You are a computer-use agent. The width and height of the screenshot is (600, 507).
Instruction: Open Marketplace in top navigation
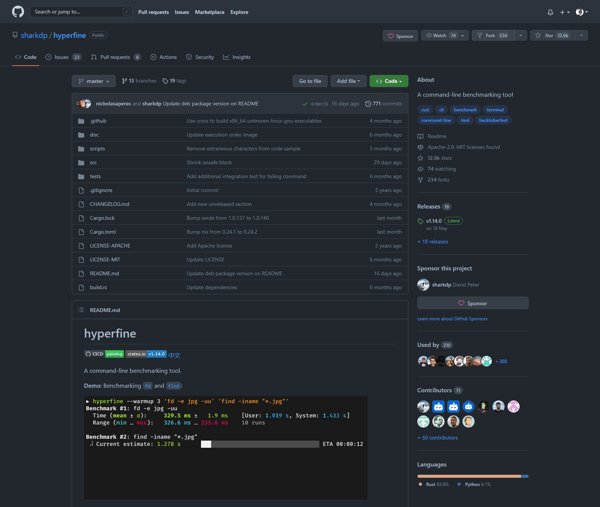click(x=209, y=12)
